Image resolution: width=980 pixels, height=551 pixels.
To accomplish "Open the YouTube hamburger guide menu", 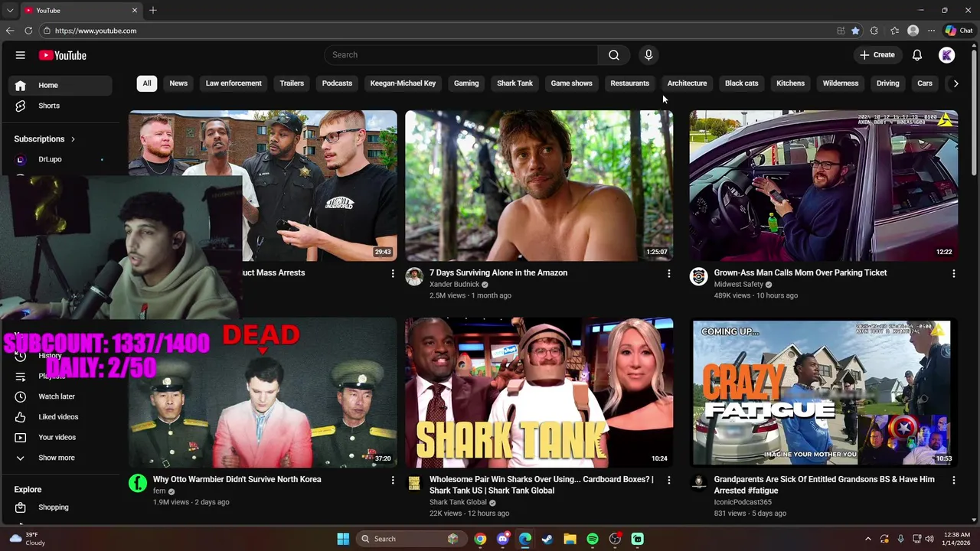I will [21, 55].
